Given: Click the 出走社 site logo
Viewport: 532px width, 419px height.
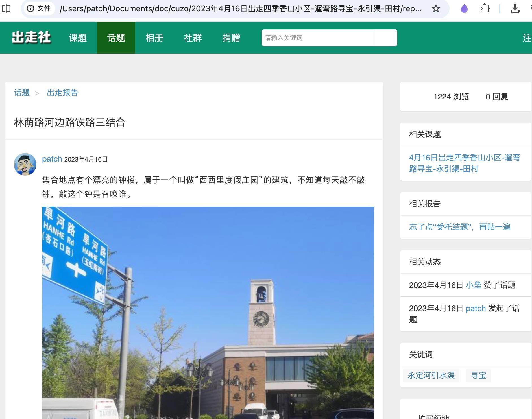Looking at the screenshot, I should click(x=31, y=38).
